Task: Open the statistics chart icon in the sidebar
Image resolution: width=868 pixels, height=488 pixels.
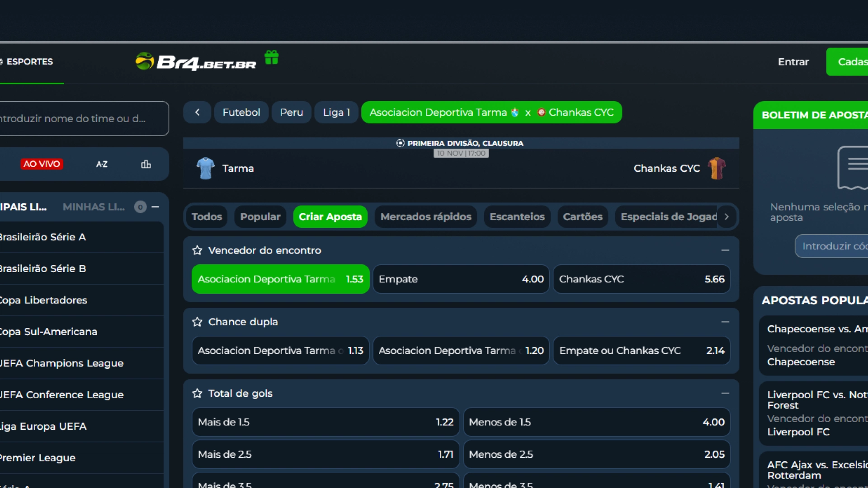Action: point(146,164)
